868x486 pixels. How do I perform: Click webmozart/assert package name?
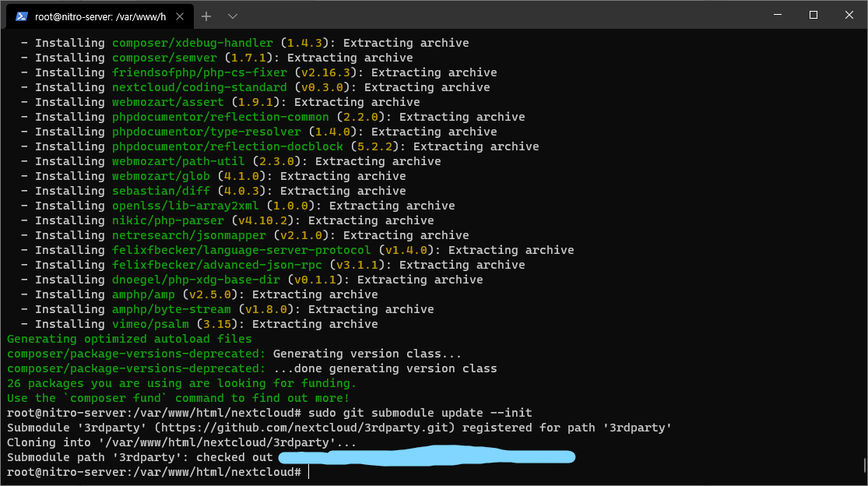pos(167,102)
